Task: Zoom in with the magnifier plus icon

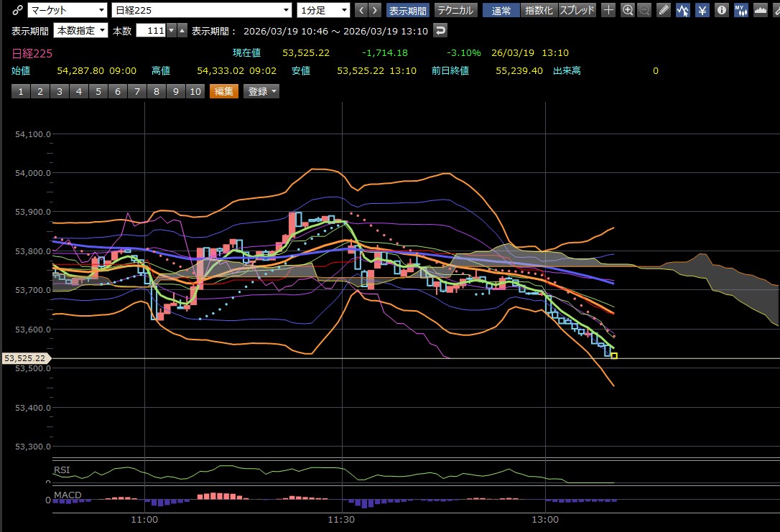Action: [x=628, y=10]
